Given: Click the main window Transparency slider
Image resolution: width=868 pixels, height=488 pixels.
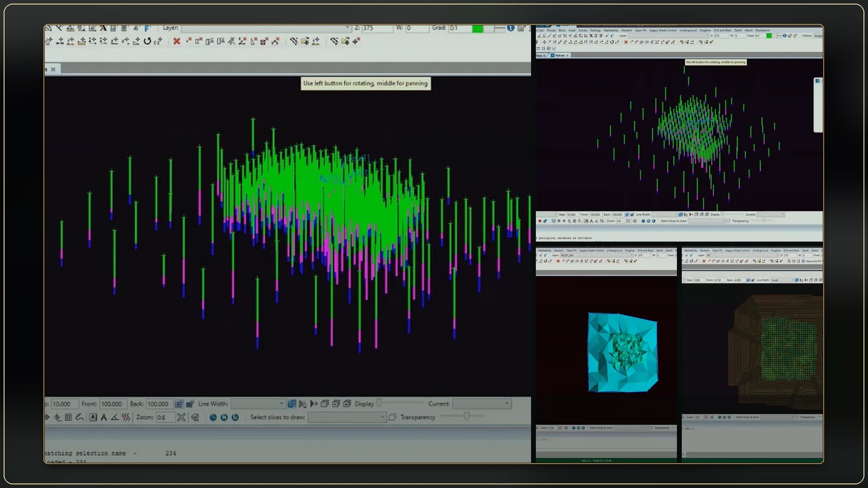Looking at the screenshot, I should pyautogui.click(x=467, y=416).
